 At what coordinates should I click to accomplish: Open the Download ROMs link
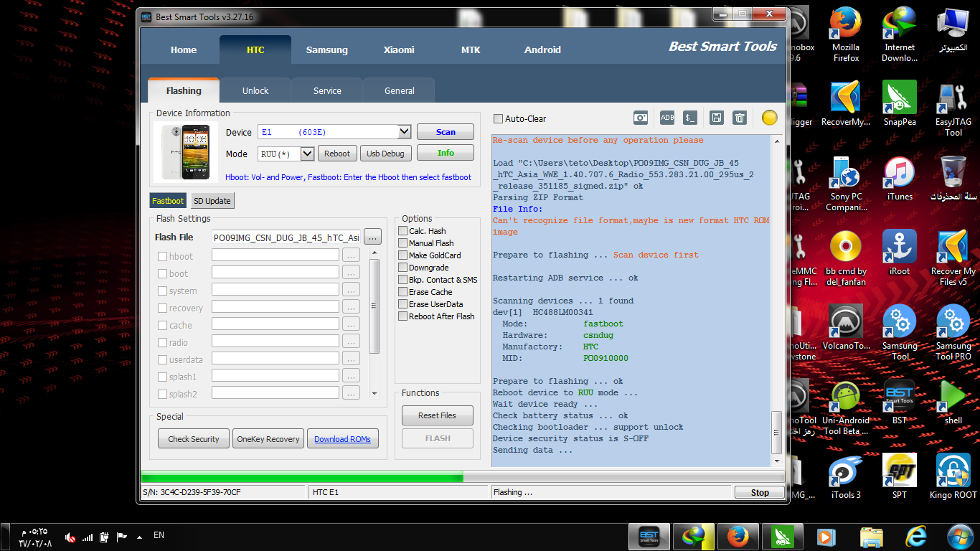[x=342, y=439]
